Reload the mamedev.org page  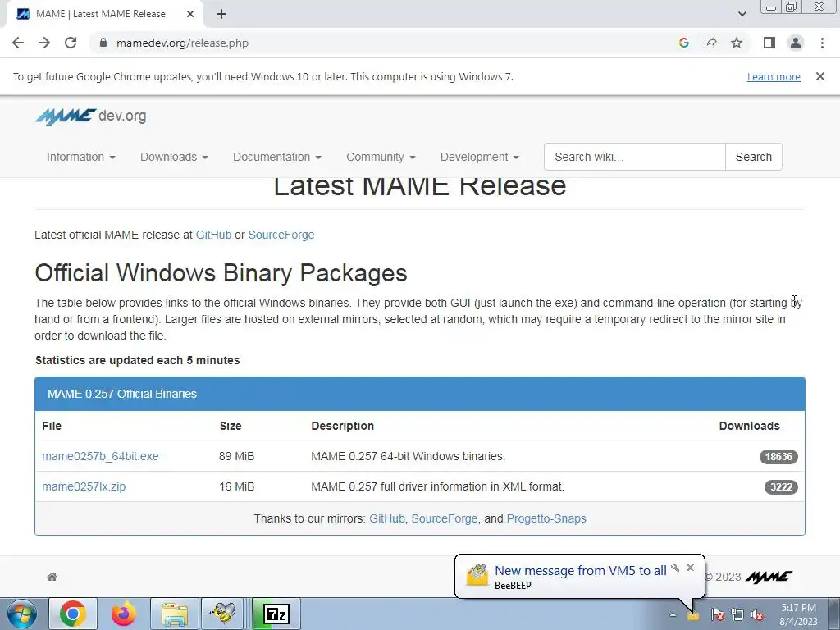(x=71, y=43)
